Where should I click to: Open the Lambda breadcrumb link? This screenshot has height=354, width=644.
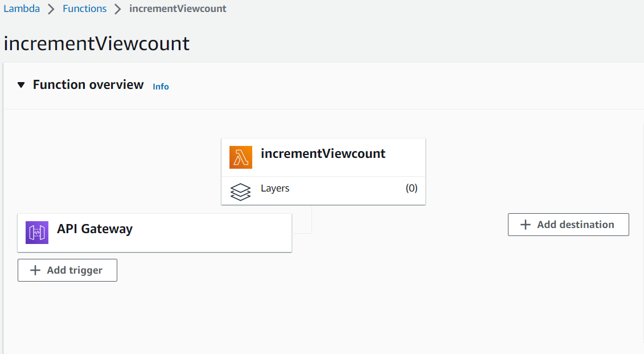22,9
